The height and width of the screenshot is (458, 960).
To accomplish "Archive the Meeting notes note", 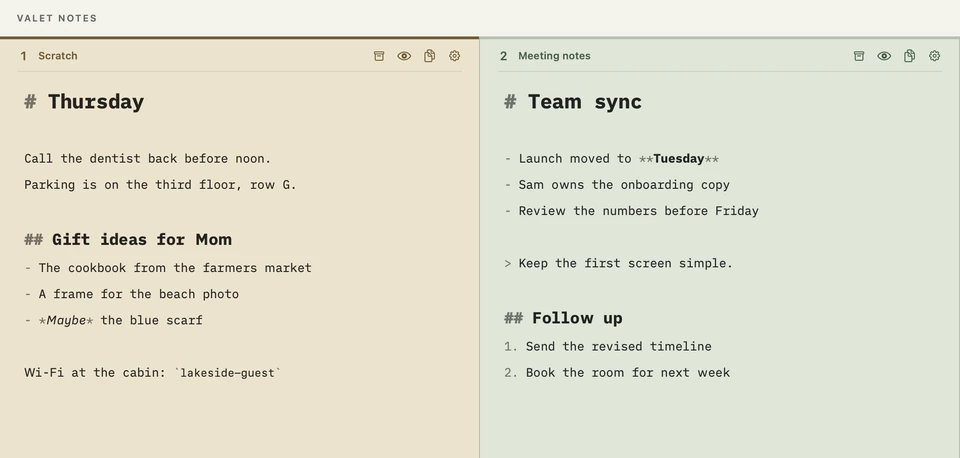I will click(x=859, y=56).
